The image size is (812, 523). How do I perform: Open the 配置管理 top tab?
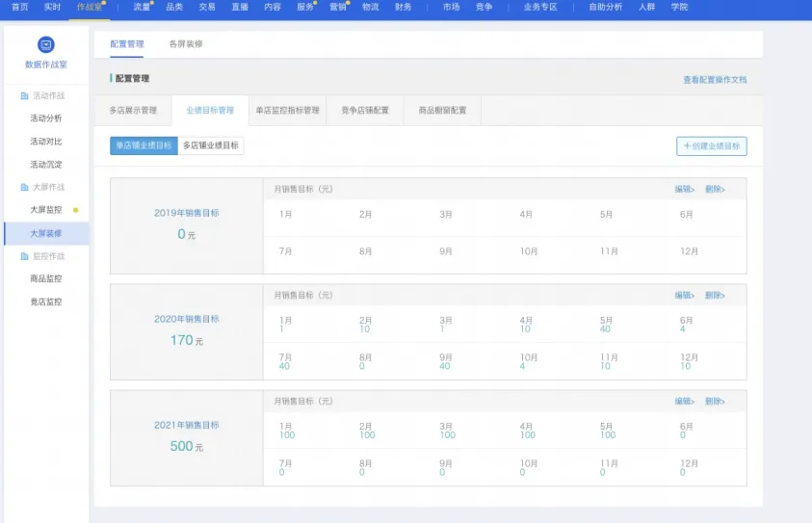tap(127, 44)
